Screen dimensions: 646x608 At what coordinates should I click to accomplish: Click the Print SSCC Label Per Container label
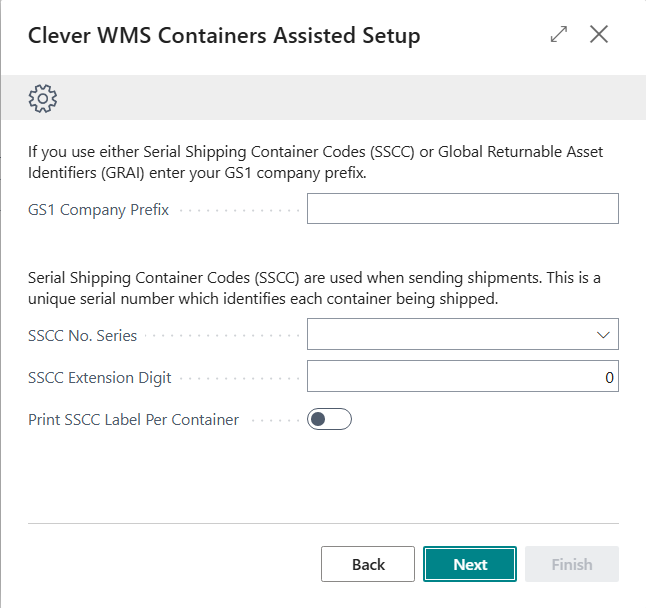tap(133, 419)
